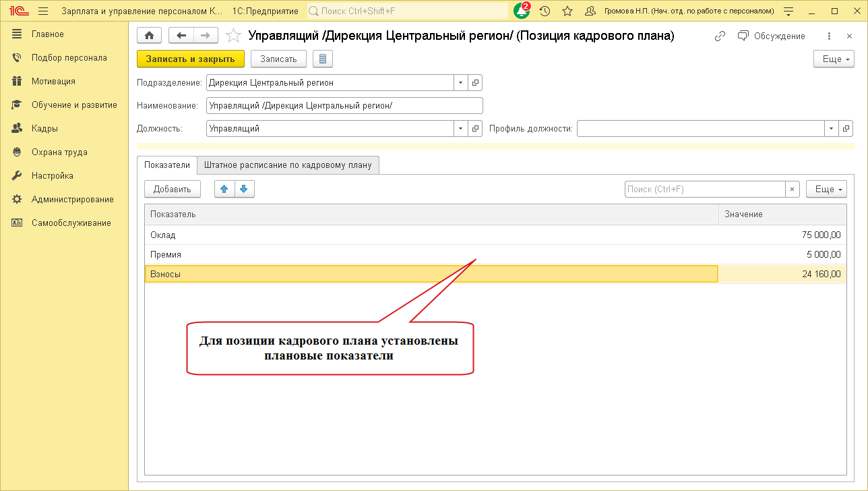The height and width of the screenshot is (491, 868).
Task: Open the main hamburger menu
Action: tap(43, 11)
